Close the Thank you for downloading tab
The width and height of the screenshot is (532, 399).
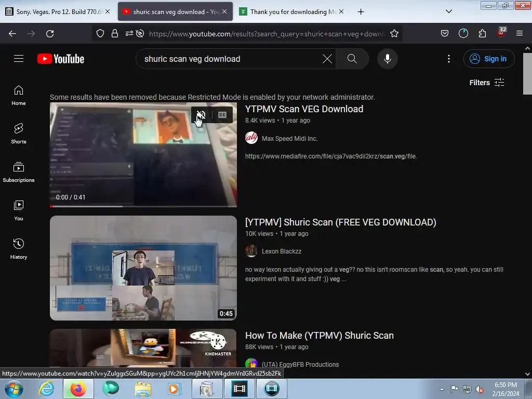coord(341,11)
